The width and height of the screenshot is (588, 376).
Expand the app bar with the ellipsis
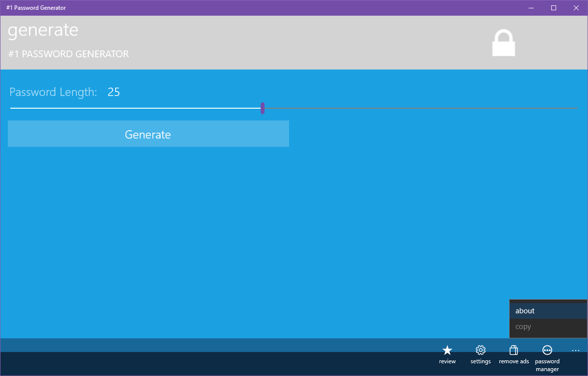(575, 351)
